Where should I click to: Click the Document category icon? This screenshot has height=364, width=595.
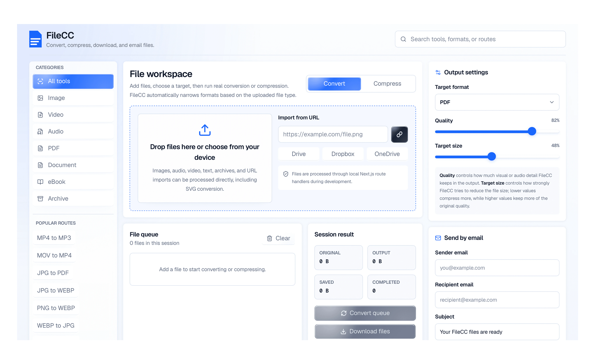pyautogui.click(x=40, y=165)
